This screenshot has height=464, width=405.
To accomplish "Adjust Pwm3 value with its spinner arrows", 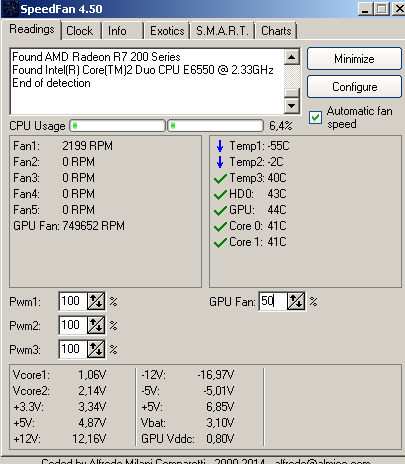I will (x=96, y=349).
